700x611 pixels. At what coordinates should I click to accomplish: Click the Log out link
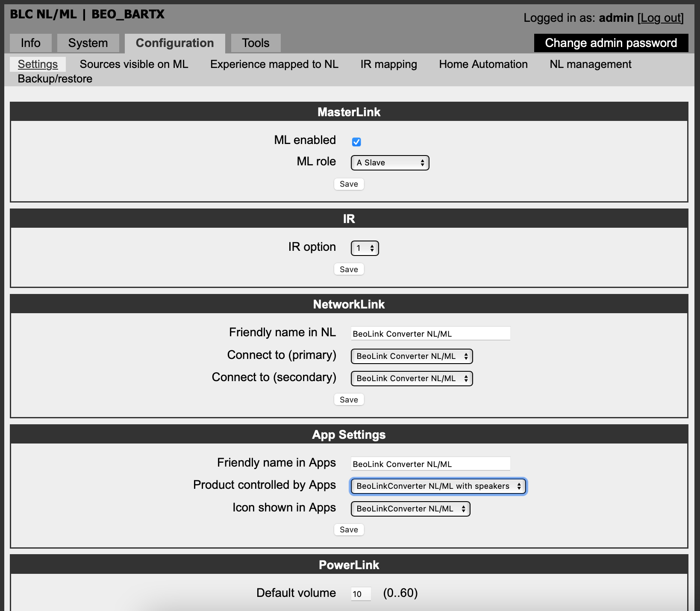[x=661, y=18]
